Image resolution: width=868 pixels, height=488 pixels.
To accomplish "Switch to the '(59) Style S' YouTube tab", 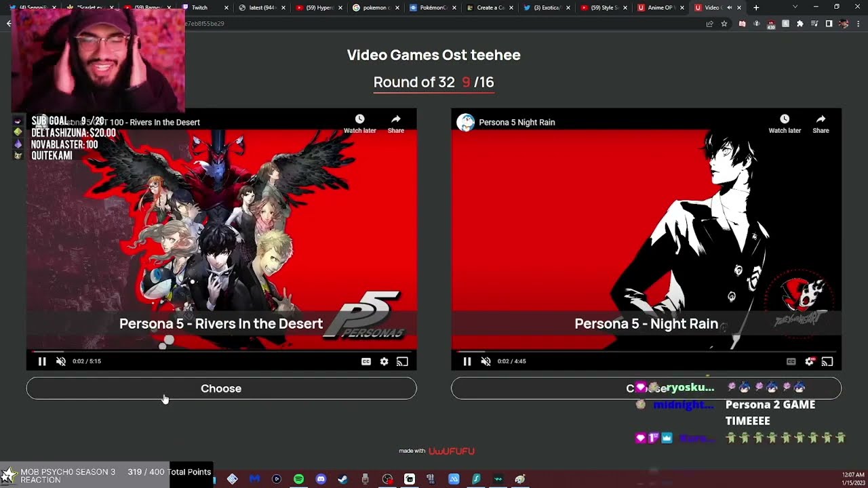I will (605, 7).
